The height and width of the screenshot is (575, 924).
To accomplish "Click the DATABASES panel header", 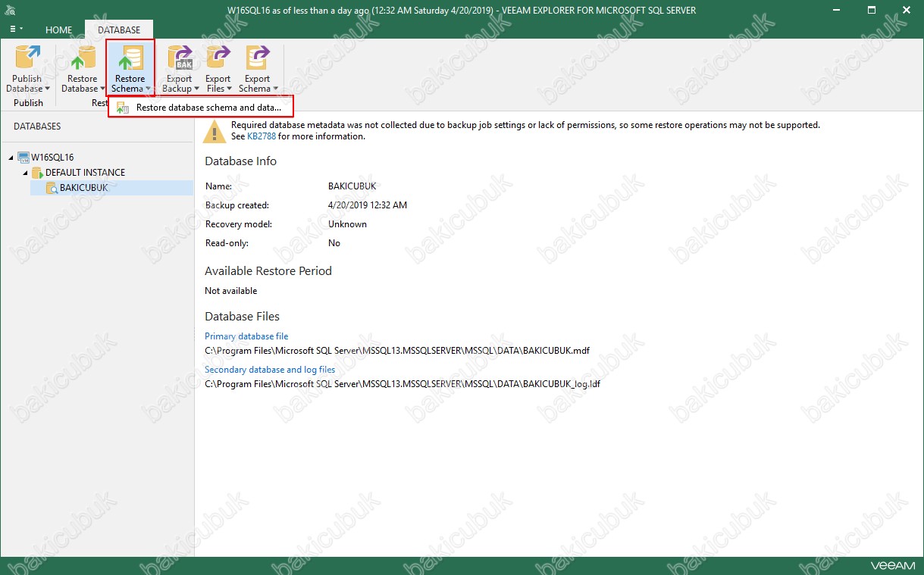I will click(x=37, y=127).
